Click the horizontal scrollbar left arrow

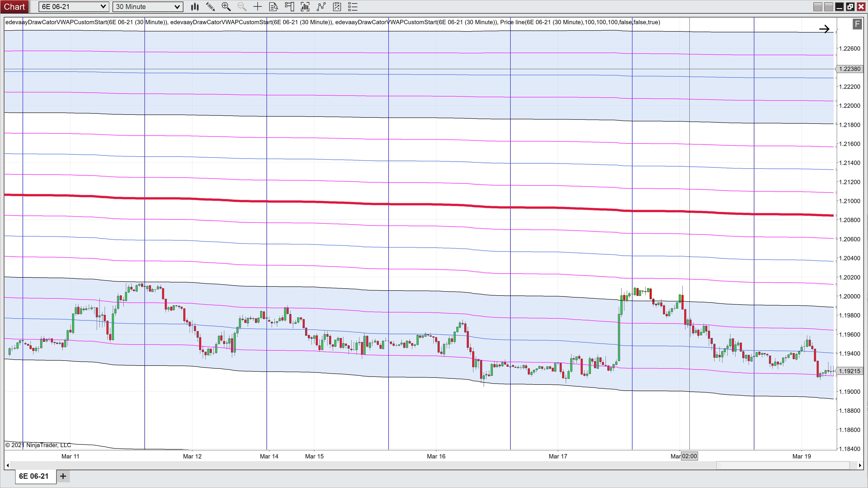(x=7, y=465)
